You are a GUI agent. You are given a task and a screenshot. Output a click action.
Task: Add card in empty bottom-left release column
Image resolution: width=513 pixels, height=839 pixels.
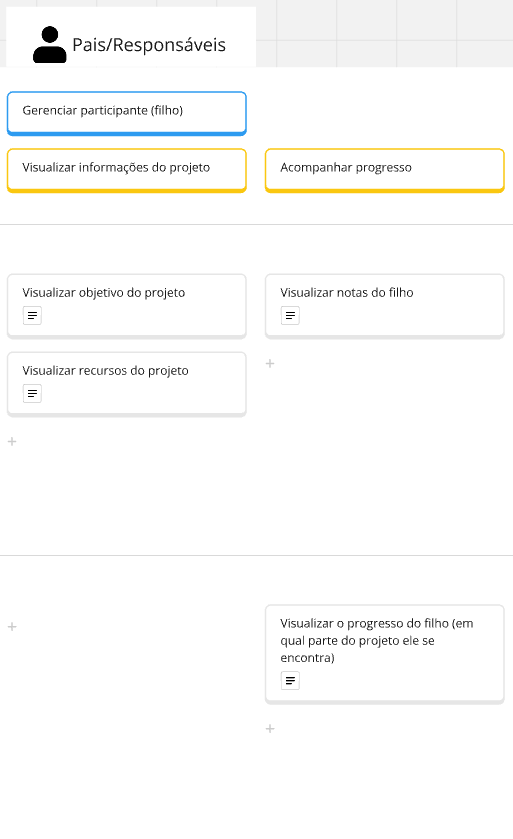click(12, 627)
